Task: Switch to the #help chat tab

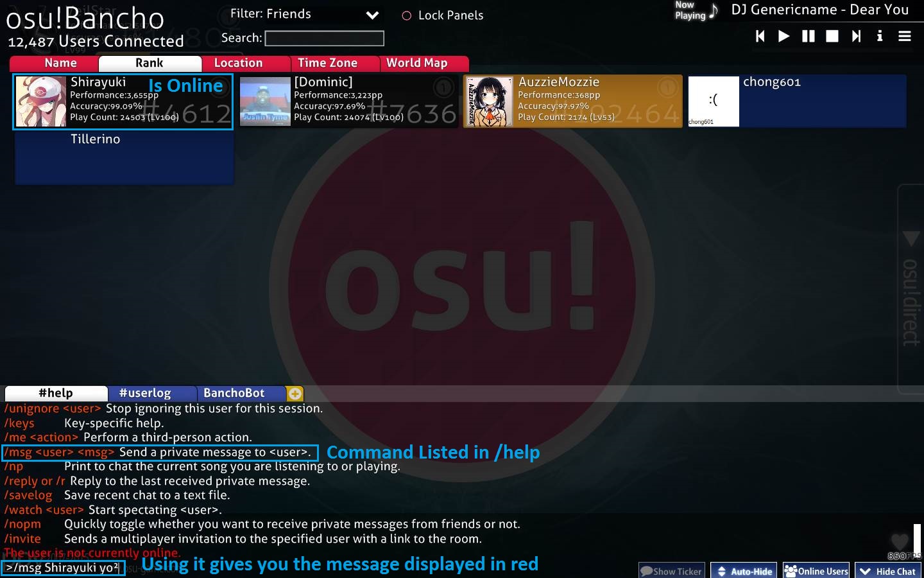Action: coord(56,393)
